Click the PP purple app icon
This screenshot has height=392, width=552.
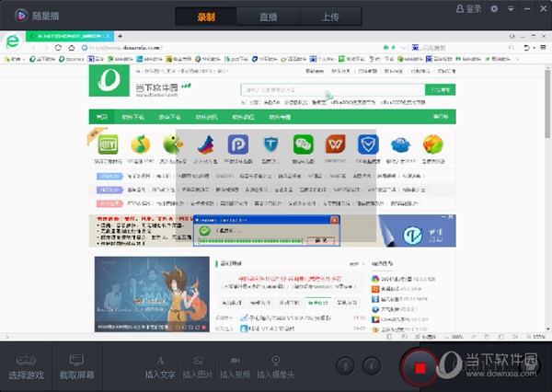238,144
